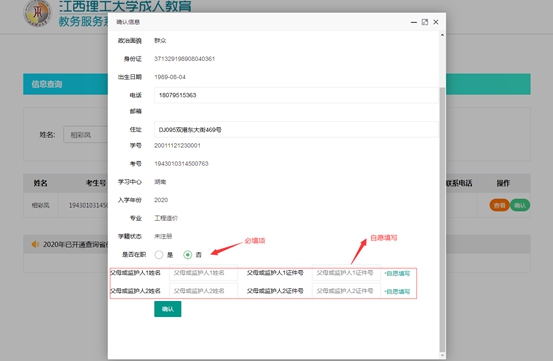Click the scrollbar up arrow in dialog

442,35
